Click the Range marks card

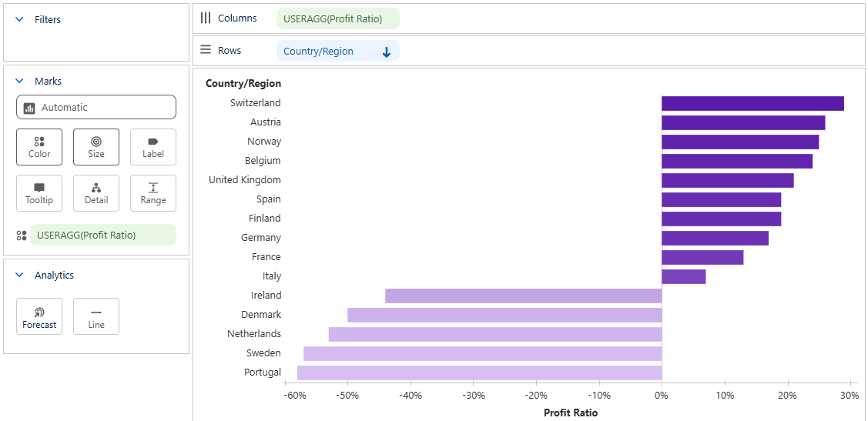(x=153, y=192)
